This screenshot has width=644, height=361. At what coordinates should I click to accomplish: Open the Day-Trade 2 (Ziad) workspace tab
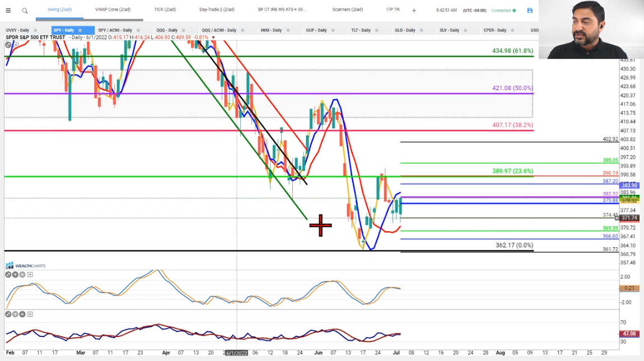click(217, 10)
